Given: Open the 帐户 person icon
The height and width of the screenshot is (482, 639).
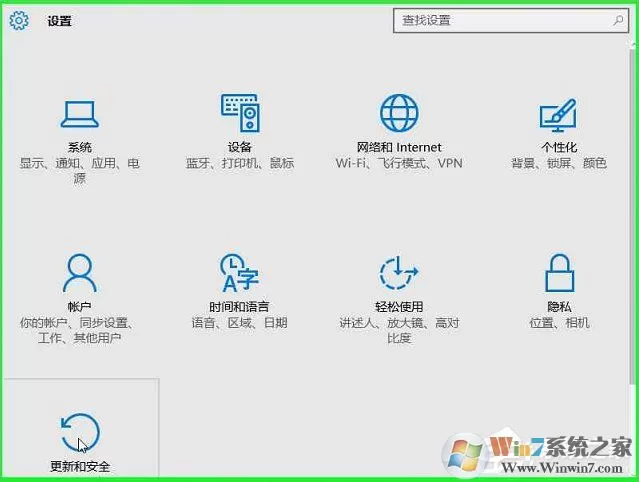Looking at the screenshot, I should (80, 273).
